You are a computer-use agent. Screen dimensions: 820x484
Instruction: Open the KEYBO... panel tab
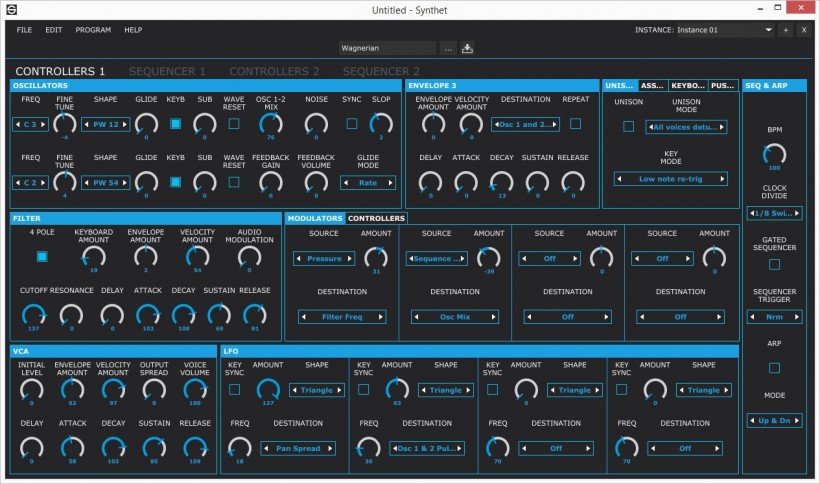coord(687,86)
